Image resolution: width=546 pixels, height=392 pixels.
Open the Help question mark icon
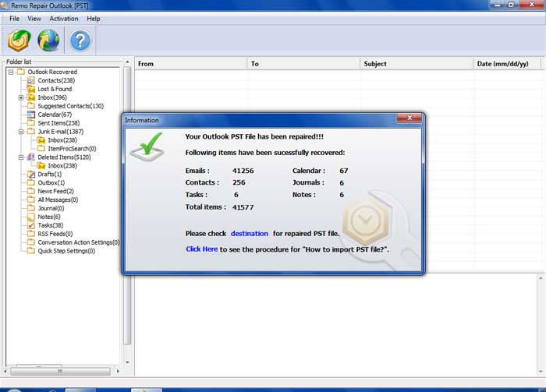pos(80,41)
